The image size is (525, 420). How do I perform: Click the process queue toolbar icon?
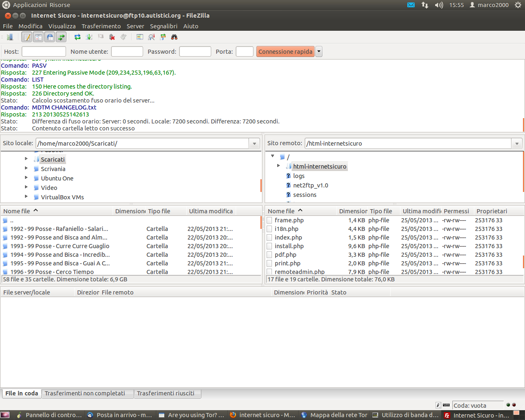tap(89, 37)
